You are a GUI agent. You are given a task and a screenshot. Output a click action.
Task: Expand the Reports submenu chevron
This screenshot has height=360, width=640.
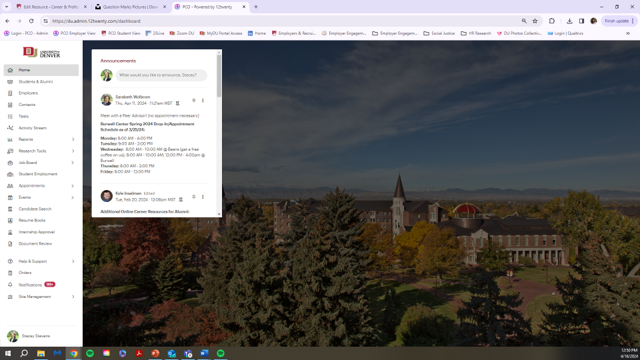pos(73,140)
